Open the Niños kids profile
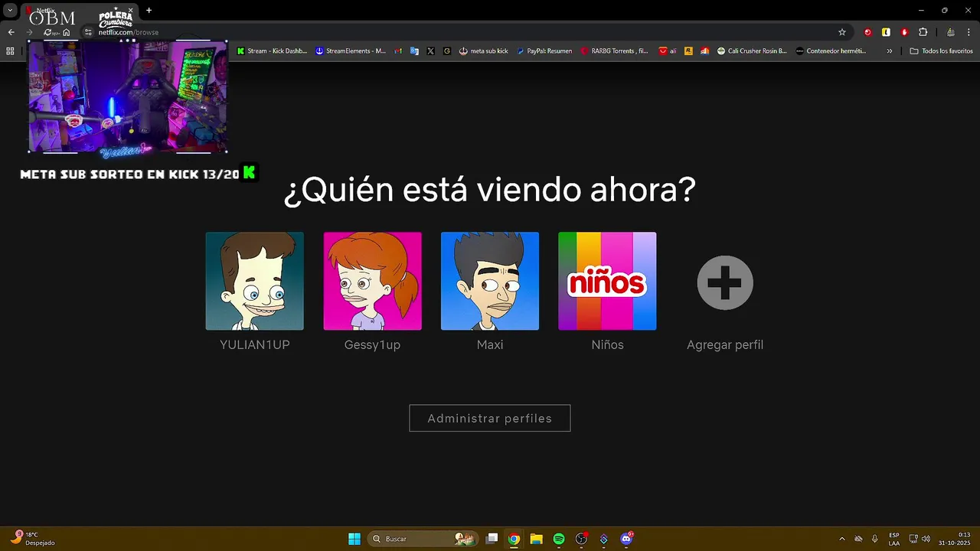 click(607, 281)
